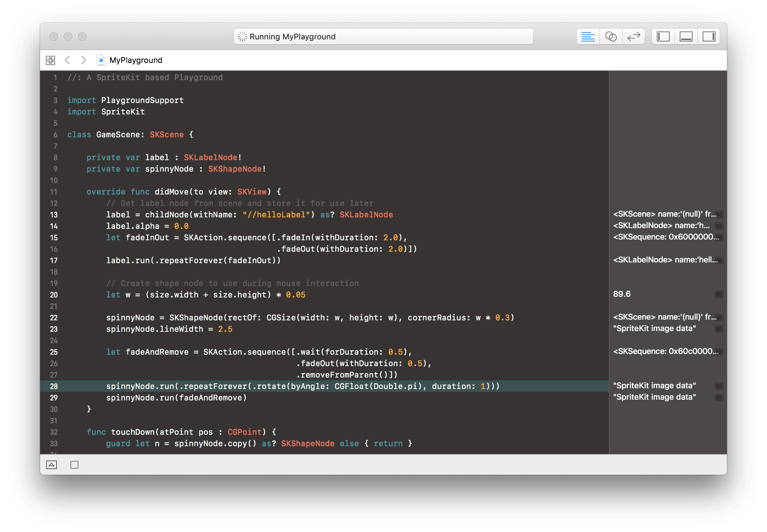Screen dimensions: 767x532
Task: Show result for SKSequence on line 25
Action: click(719, 352)
